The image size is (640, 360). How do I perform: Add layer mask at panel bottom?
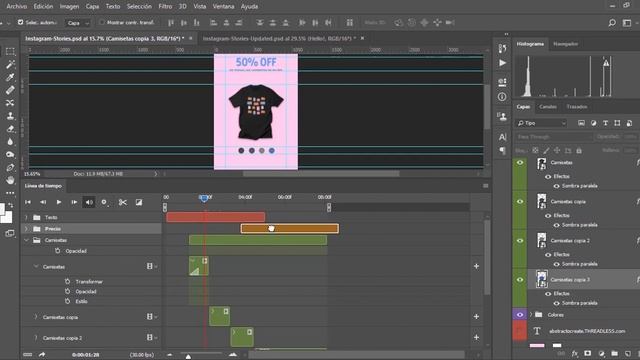[587, 353]
